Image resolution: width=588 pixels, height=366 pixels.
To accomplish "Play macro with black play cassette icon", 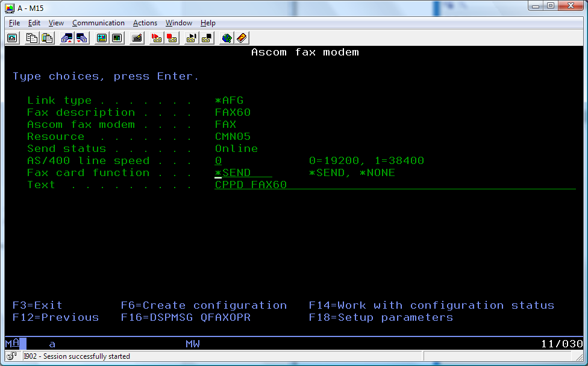I will (x=192, y=38).
